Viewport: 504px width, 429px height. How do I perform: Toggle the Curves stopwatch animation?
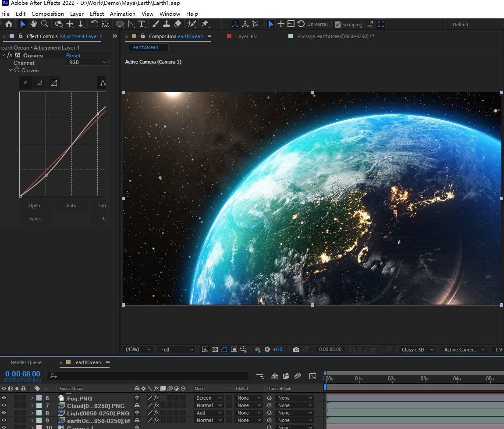17,70
